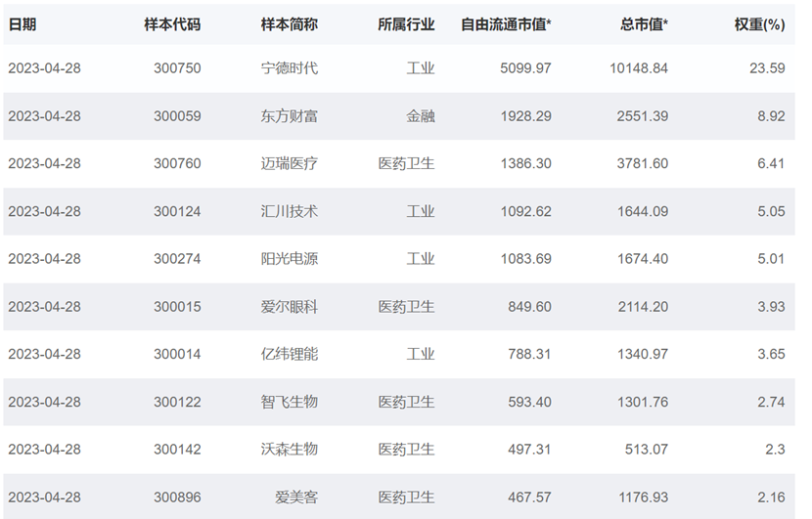
Task: Click weight value 5.01
Action: 771,259
